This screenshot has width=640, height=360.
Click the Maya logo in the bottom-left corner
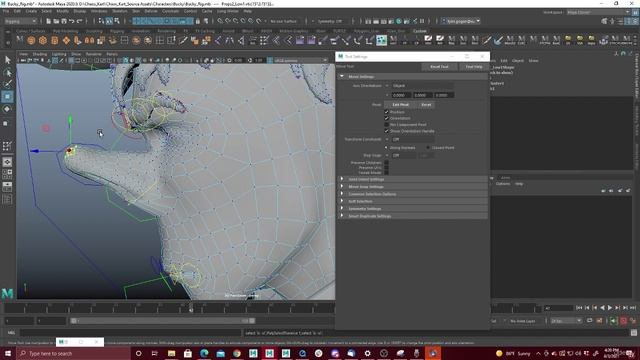(x=7, y=293)
